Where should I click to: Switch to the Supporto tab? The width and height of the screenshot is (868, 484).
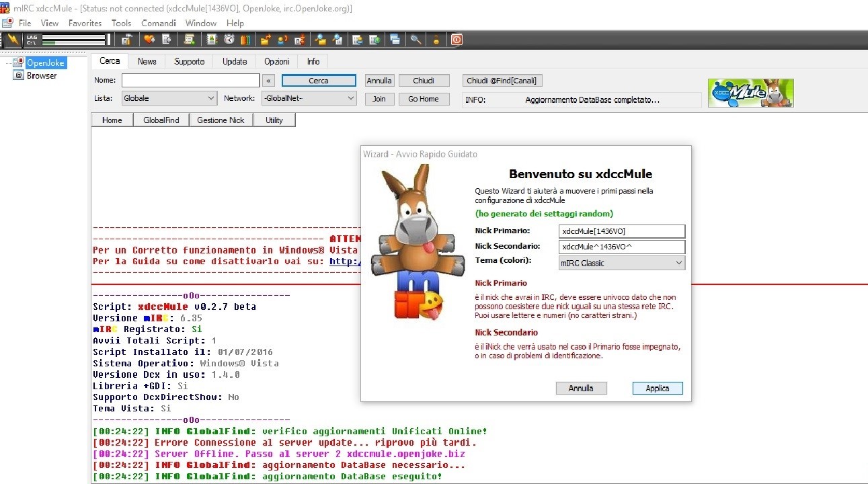190,61
